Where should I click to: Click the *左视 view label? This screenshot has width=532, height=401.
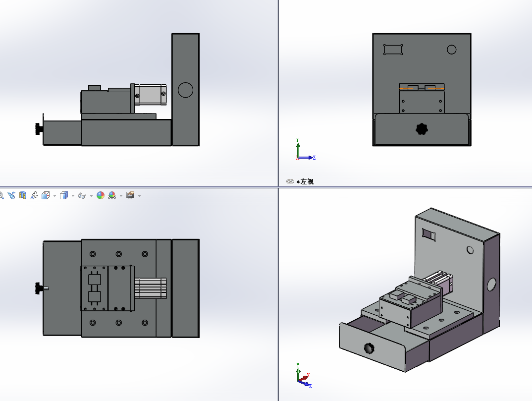[x=305, y=181]
